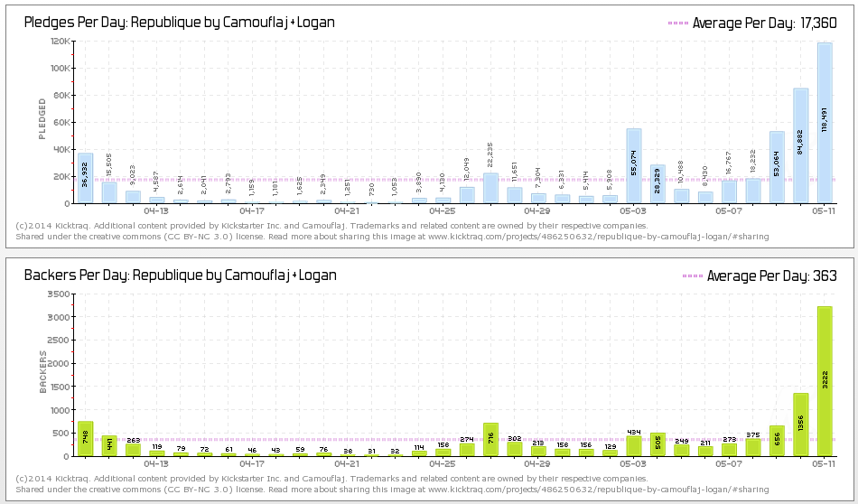Viewport: 858px width, 504px height.
Task: Click the 656 backers bar
Action: coord(777,441)
